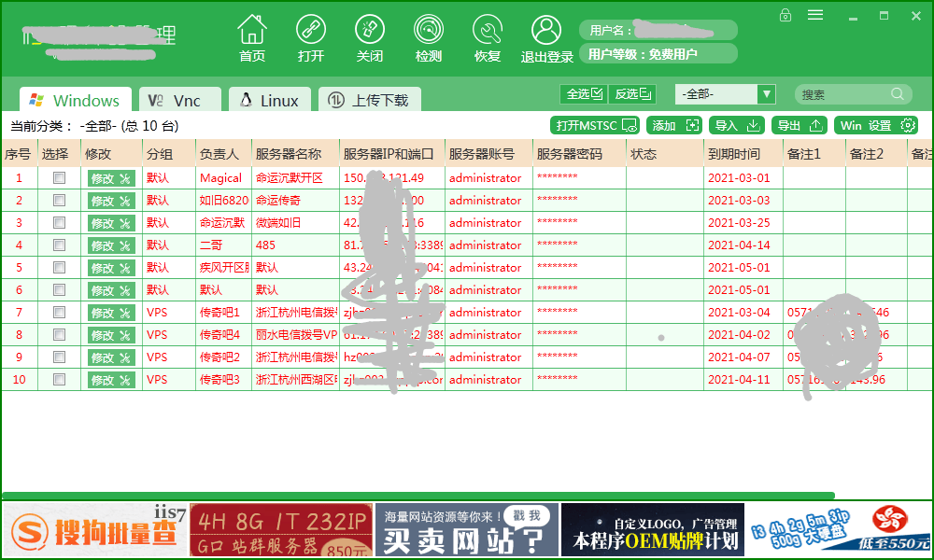Check the checkbox on row 5

[x=58, y=268]
